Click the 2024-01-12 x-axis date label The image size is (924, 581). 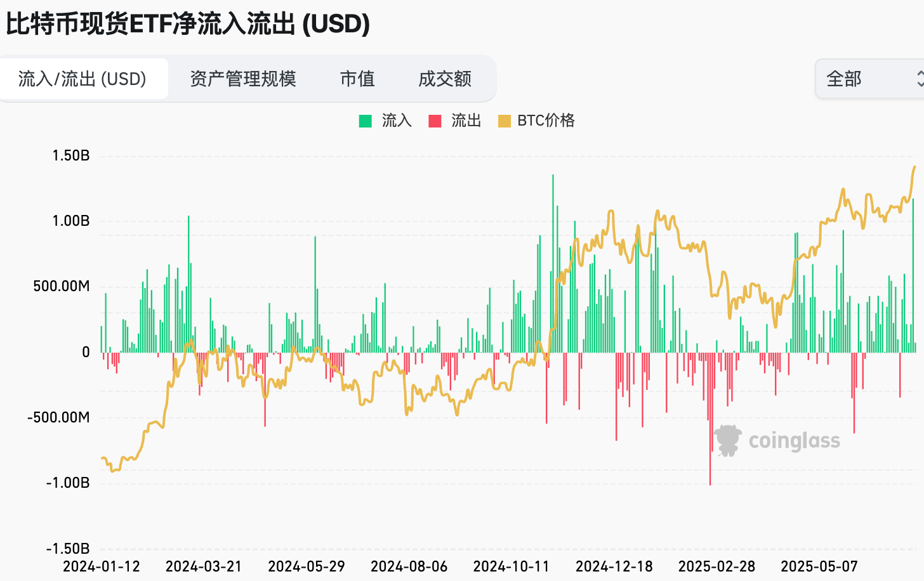click(x=102, y=566)
